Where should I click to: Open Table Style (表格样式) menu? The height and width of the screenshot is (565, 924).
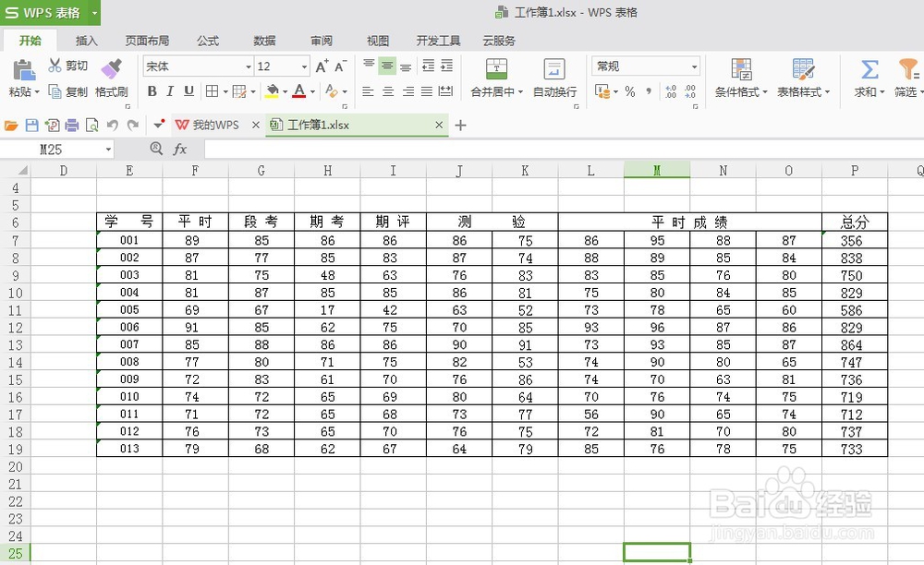803,78
